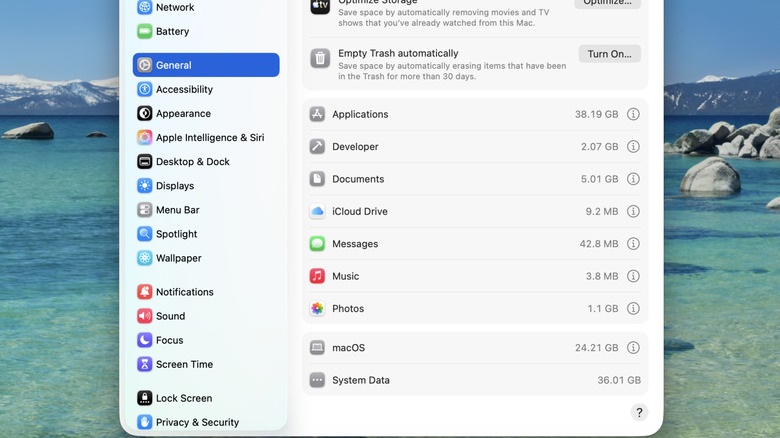Click the Empty Trash automatically heading

tap(398, 53)
